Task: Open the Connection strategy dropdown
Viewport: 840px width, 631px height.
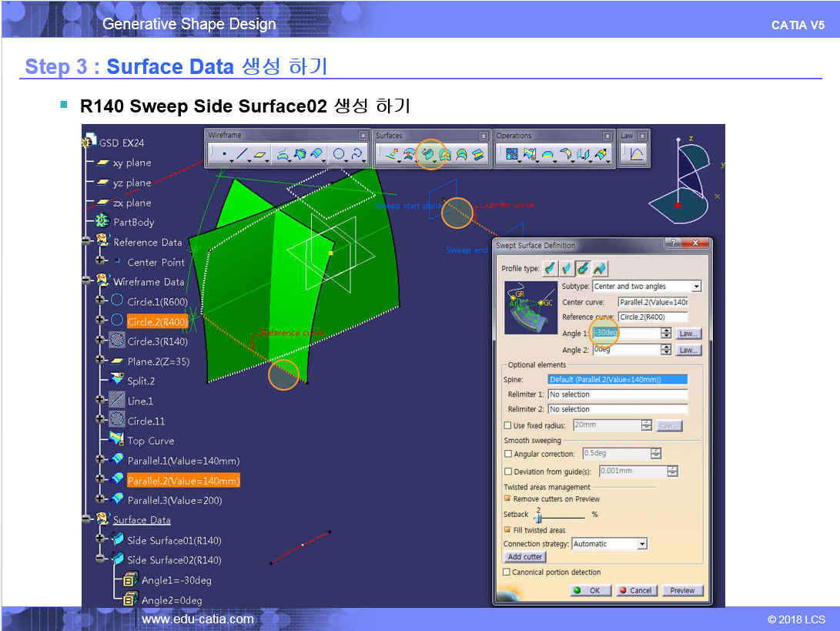Action: click(x=642, y=544)
